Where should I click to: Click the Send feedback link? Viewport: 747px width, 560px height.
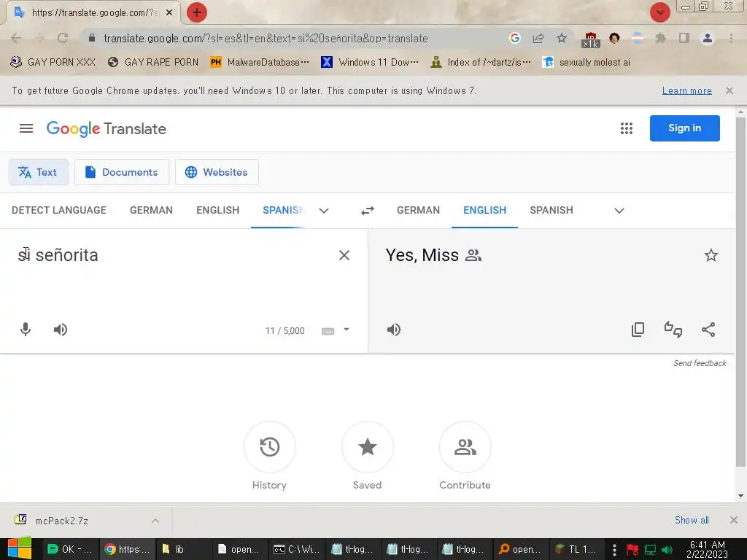click(700, 363)
